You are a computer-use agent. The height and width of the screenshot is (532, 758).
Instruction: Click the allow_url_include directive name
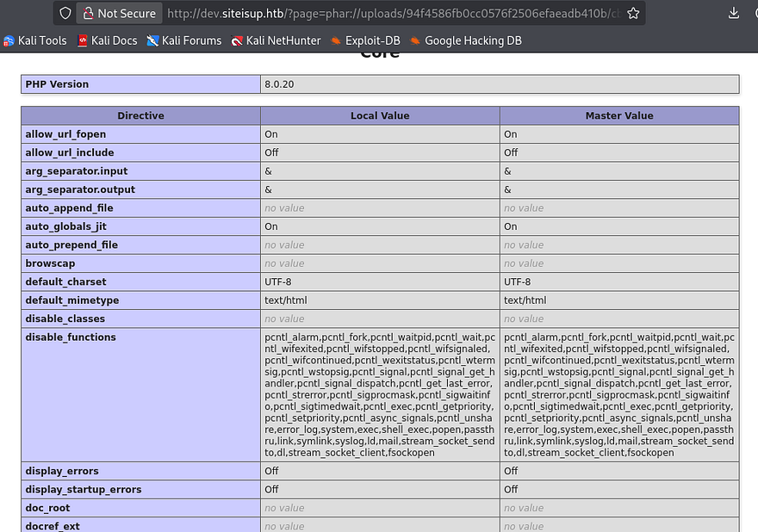67,152
